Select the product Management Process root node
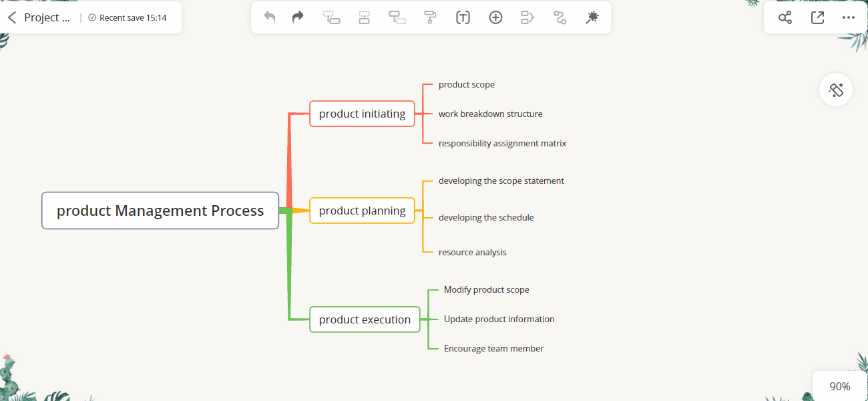 160,211
